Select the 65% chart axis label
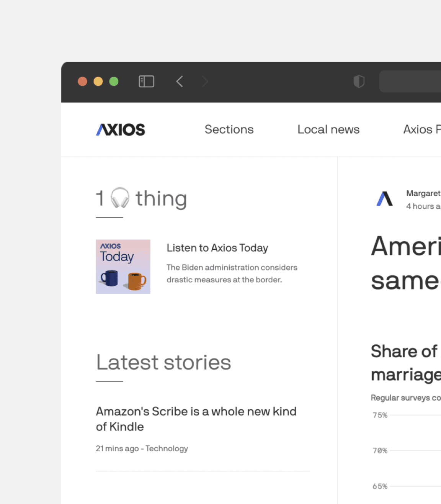Image resolution: width=441 pixels, height=504 pixels. coord(380,486)
